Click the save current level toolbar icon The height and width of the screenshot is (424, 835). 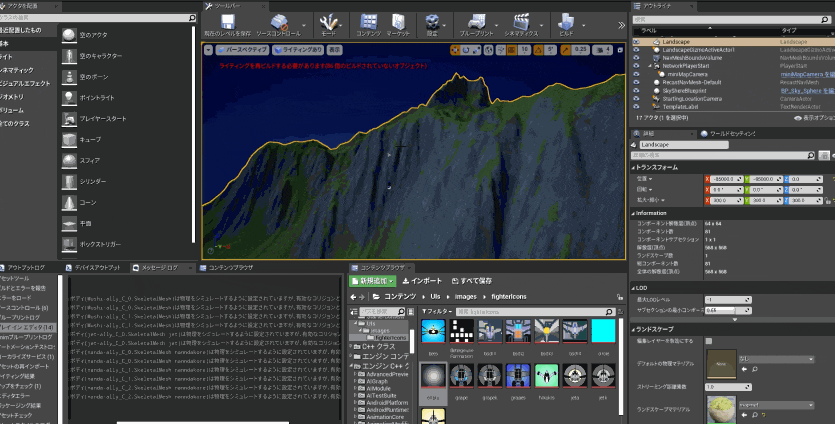(x=228, y=22)
